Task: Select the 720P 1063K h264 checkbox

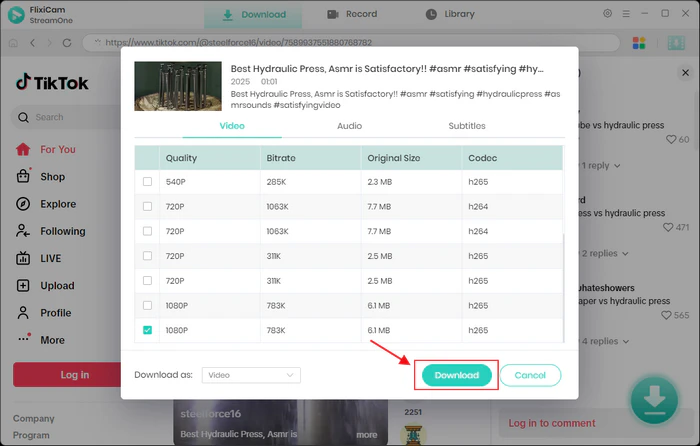Action: (x=148, y=206)
